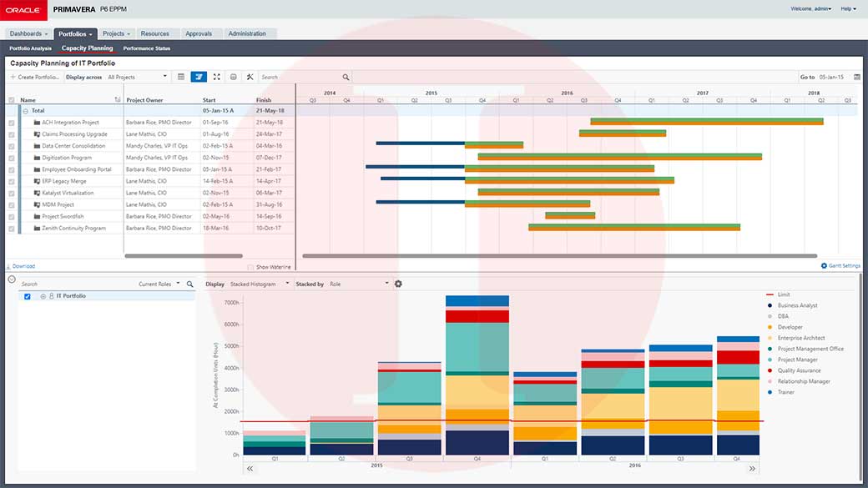The image size is (868, 488).
Task: Go to previous histogram period arrows
Action: [250, 468]
